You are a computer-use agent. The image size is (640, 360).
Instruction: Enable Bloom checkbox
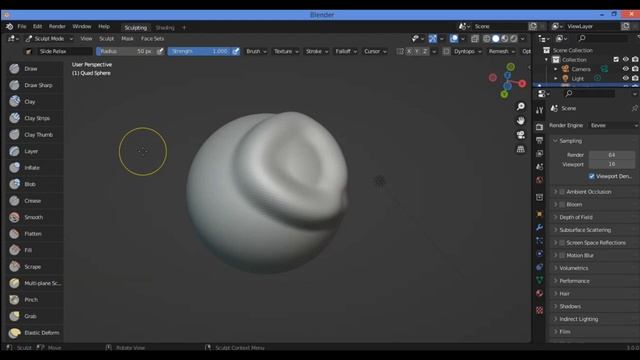[x=562, y=204]
